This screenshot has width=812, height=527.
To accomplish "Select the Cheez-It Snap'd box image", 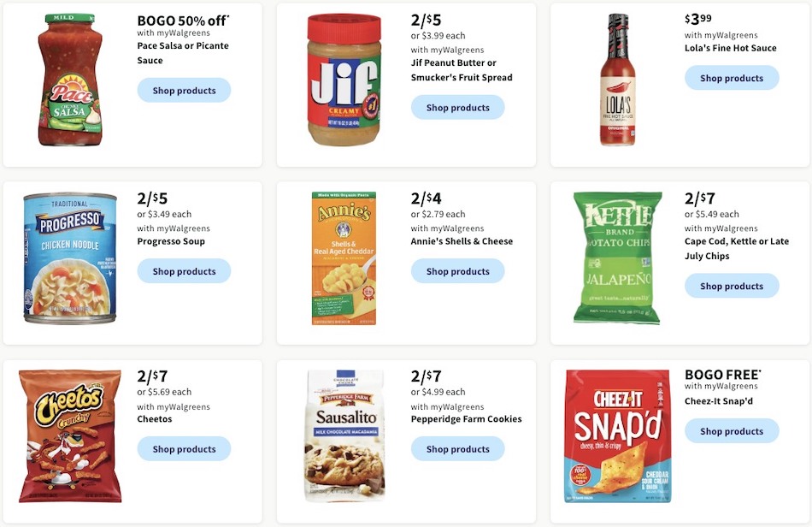I will (x=617, y=436).
